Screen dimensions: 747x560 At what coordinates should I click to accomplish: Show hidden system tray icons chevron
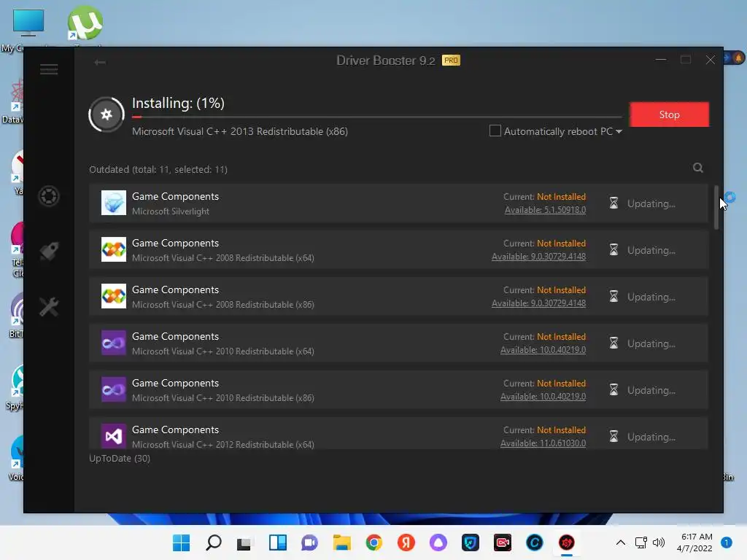(621, 542)
